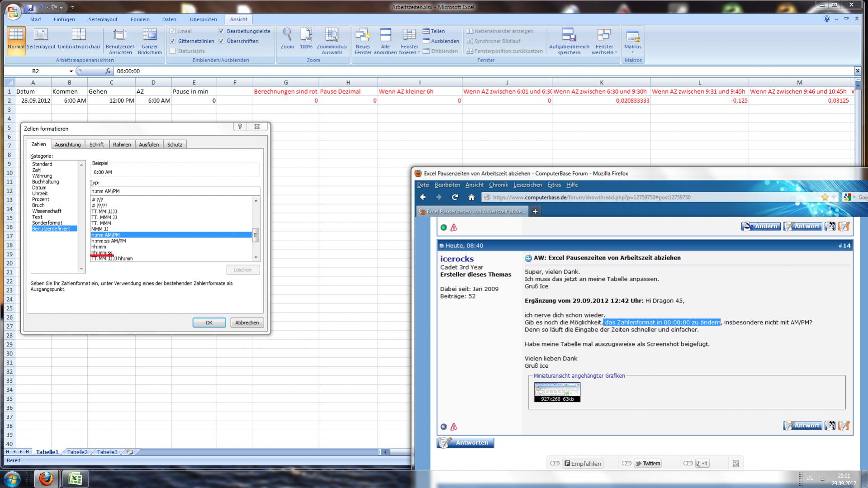Open Undo history dropdown arrow
The image size is (868, 488).
pyautogui.click(x=47, y=7)
